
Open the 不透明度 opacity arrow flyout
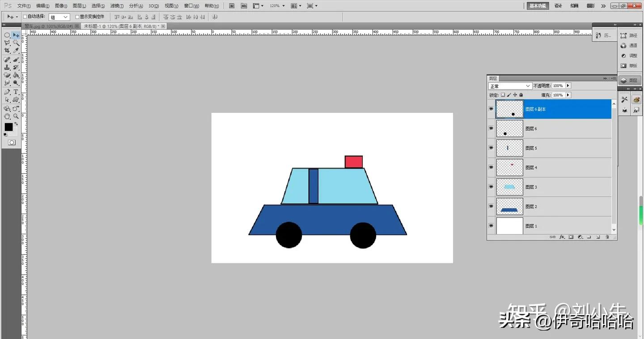coord(568,86)
